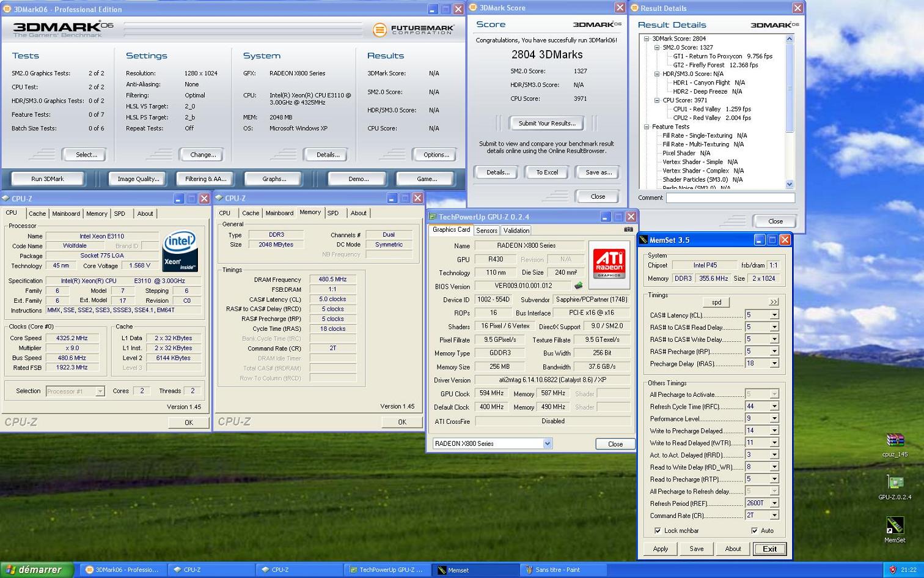Select the MemSet desktop shortcut icon

pos(895,525)
